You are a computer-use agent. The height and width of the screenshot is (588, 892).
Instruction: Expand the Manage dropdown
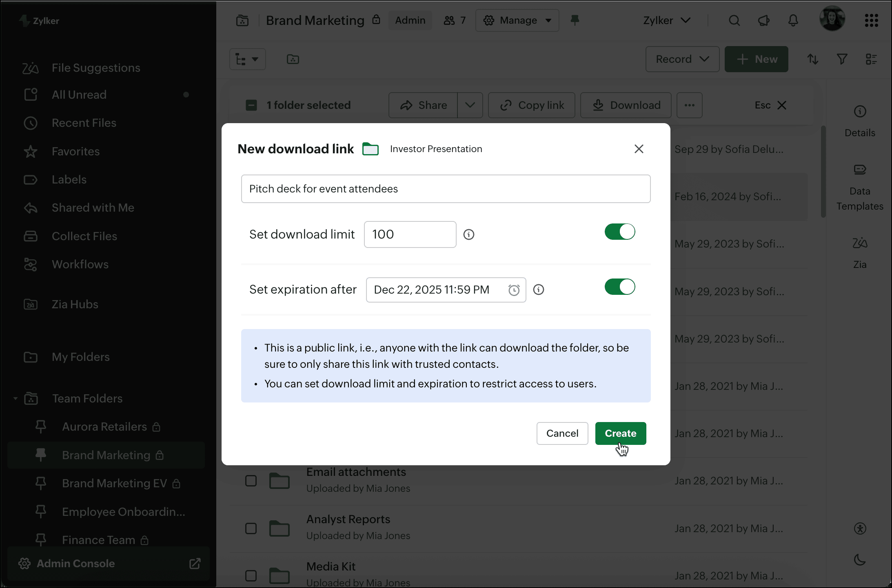click(517, 20)
